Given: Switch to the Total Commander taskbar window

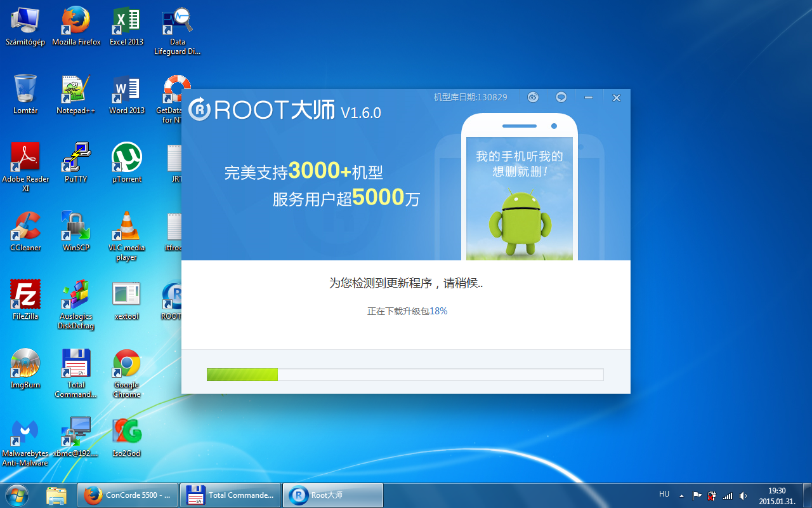Looking at the screenshot, I should [231, 495].
